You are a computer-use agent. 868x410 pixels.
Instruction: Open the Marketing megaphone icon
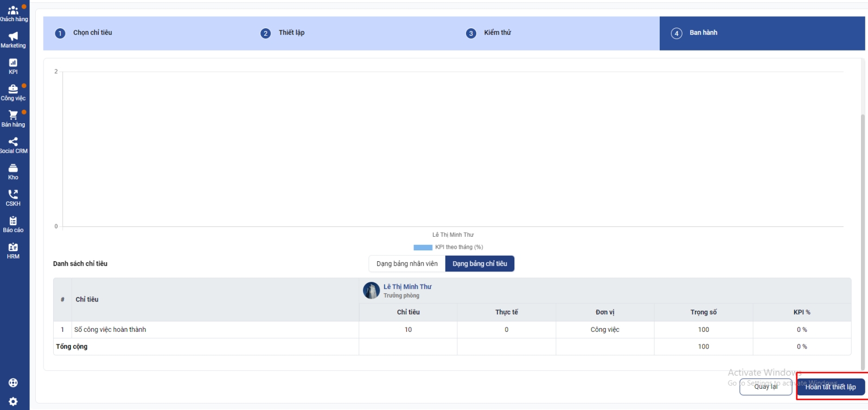(13, 40)
